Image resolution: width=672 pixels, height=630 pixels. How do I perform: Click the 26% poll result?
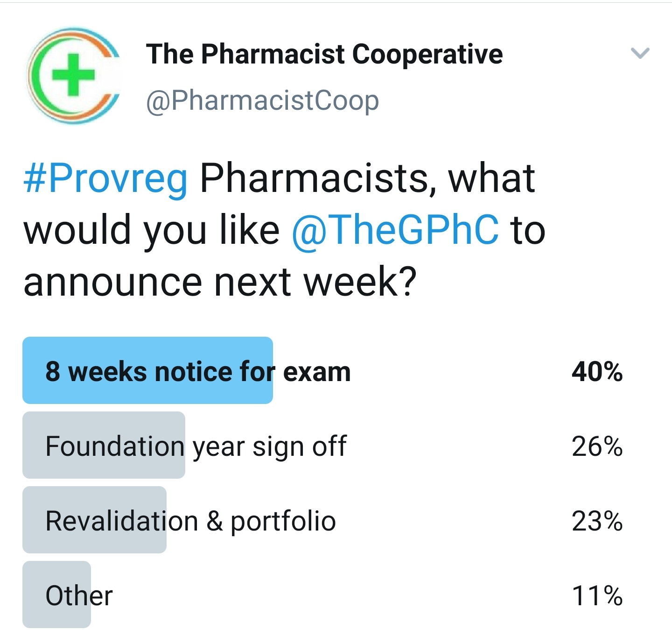pyautogui.click(x=597, y=447)
